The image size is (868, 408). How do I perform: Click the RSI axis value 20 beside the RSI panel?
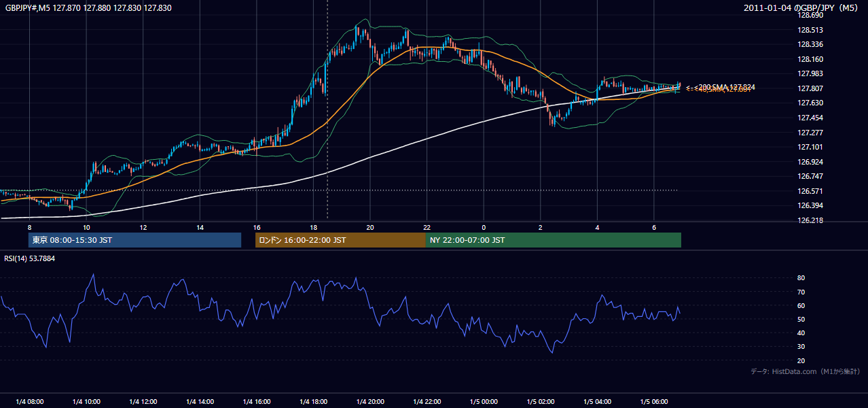[801, 360]
